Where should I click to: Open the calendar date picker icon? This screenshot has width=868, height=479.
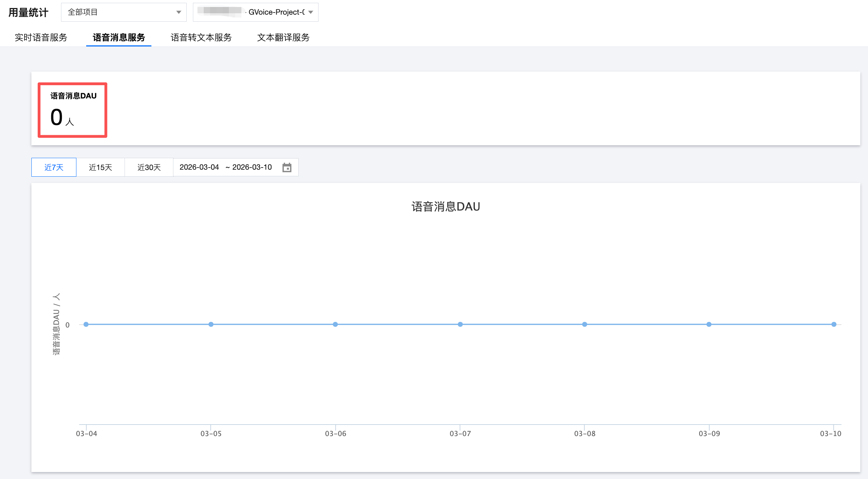tap(287, 168)
